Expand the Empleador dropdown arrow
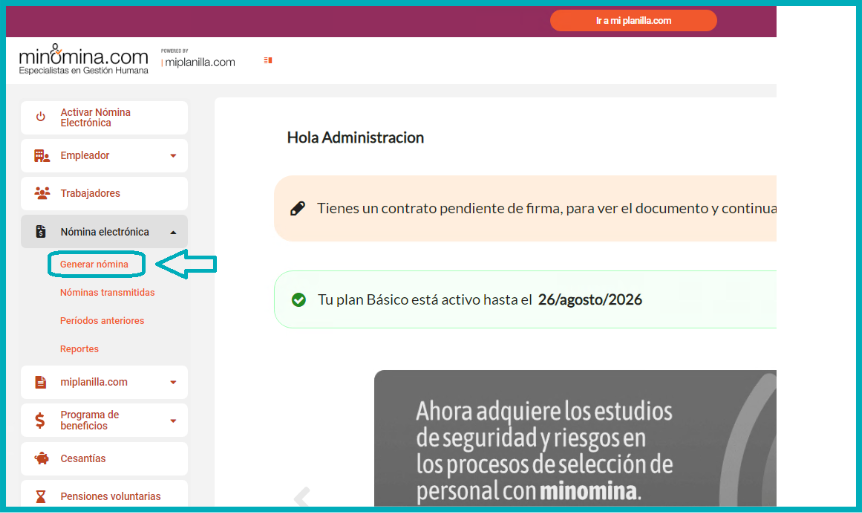The width and height of the screenshot is (862, 513). (173, 156)
